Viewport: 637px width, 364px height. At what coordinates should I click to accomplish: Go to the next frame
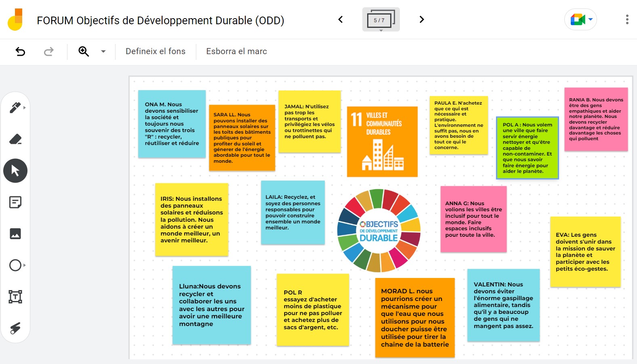(x=422, y=19)
